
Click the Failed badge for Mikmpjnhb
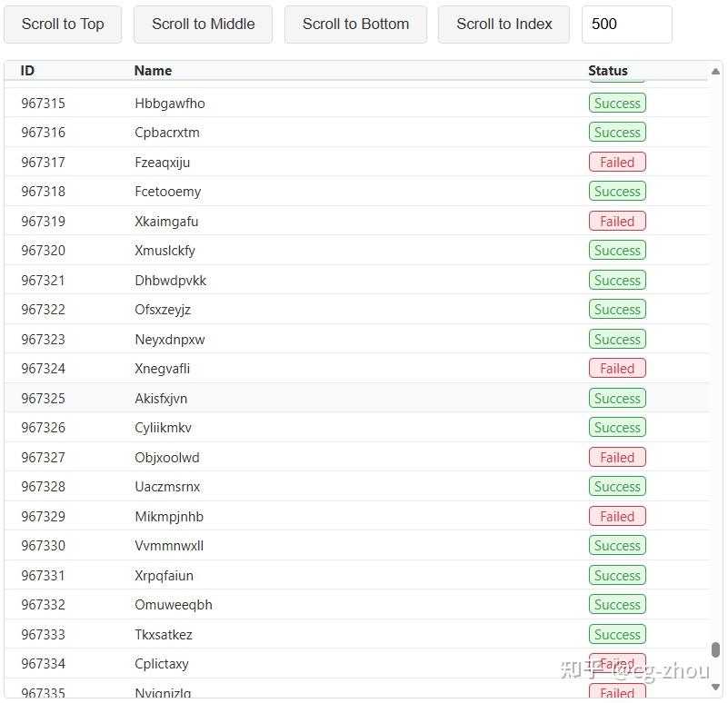pos(617,517)
